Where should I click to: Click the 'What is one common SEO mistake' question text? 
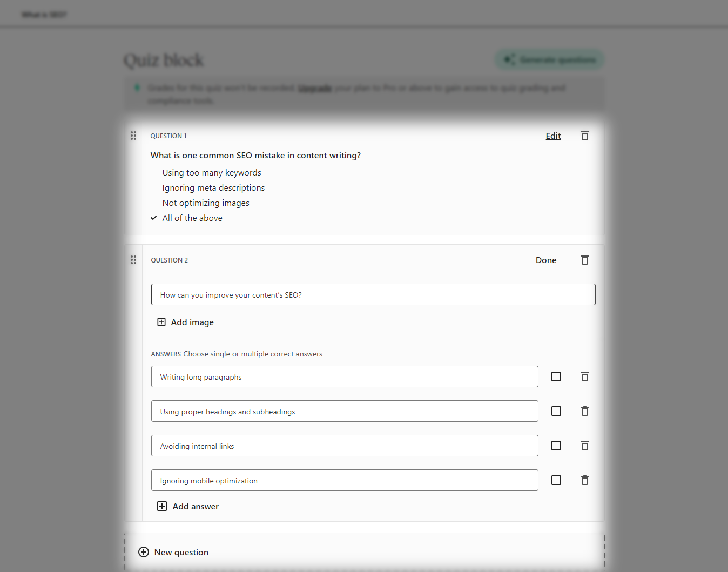255,156
